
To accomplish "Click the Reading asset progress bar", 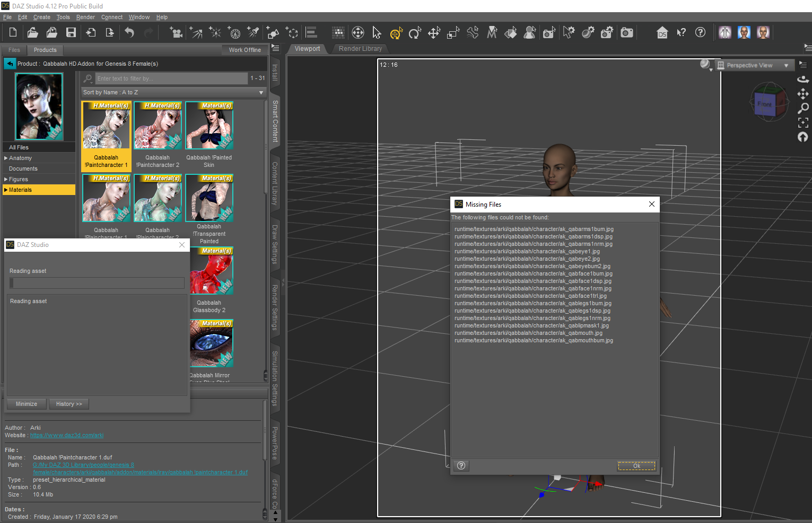I will 97,283.
